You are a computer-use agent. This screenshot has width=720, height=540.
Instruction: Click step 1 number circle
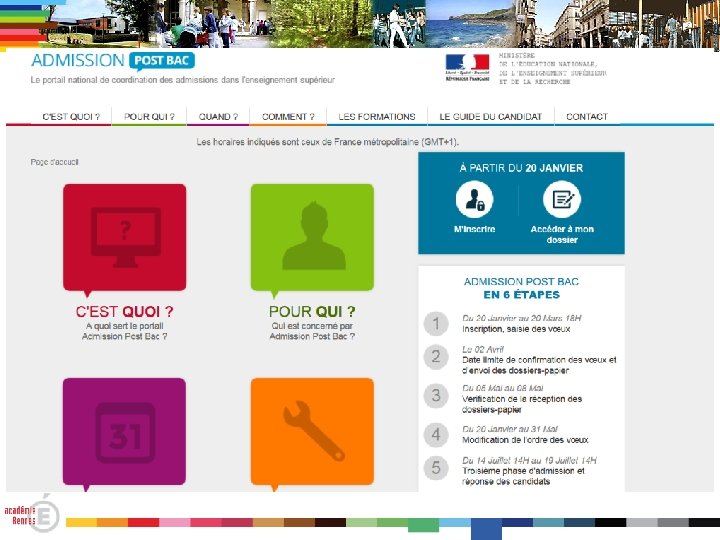[436, 324]
